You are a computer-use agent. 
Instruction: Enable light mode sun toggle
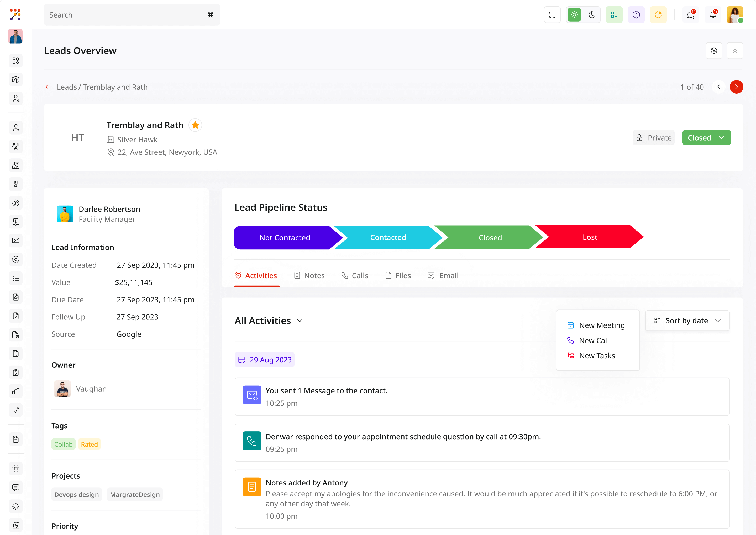574,15
